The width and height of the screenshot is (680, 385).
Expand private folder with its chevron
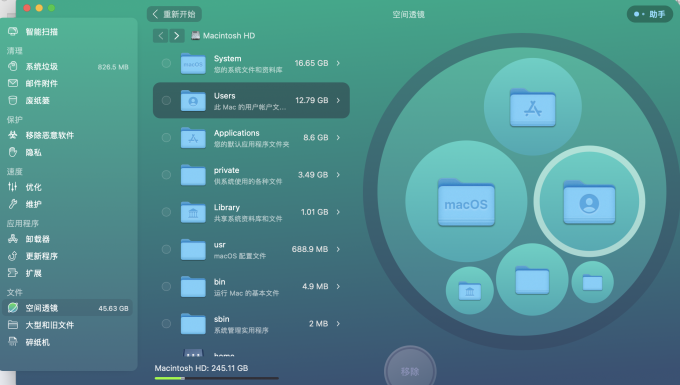(338, 175)
